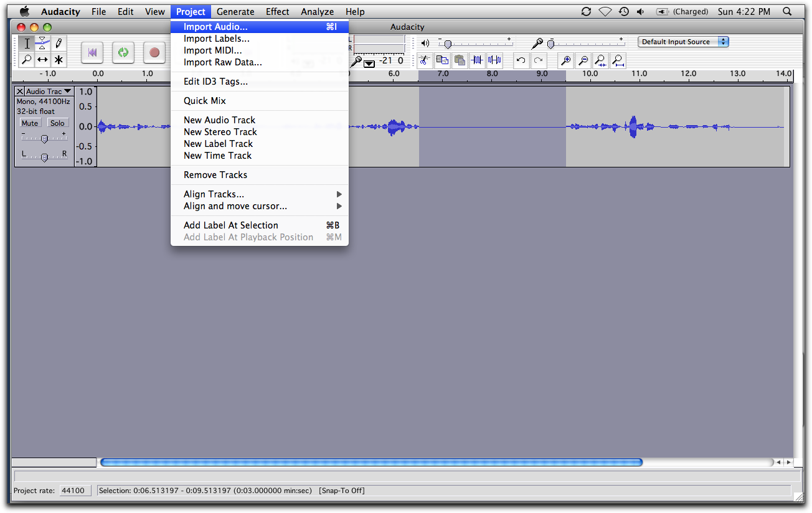Choose Remove Tracks menu item

(x=260, y=175)
